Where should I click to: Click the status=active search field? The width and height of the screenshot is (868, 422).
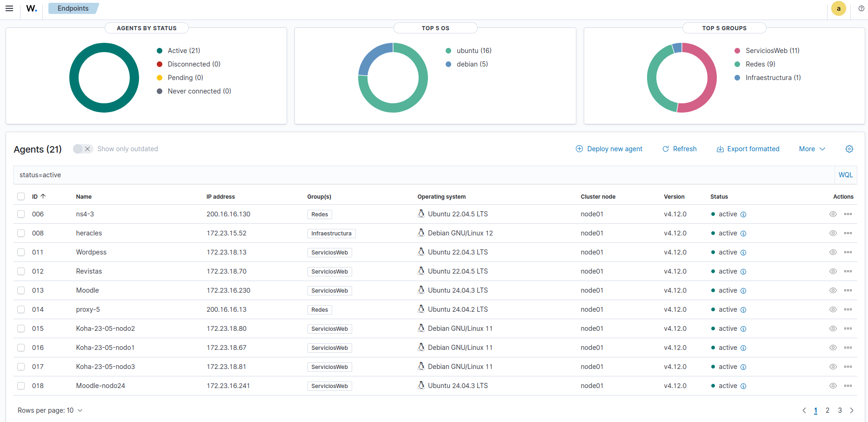point(424,175)
